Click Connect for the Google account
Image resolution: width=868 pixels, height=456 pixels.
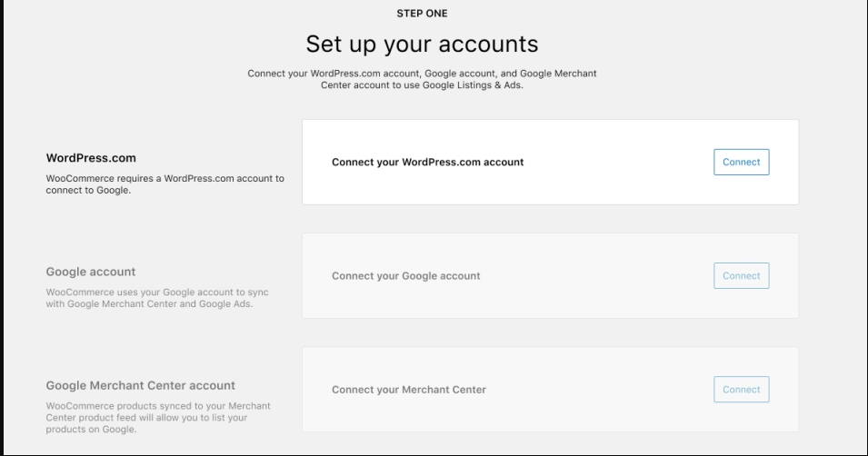pos(742,275)
